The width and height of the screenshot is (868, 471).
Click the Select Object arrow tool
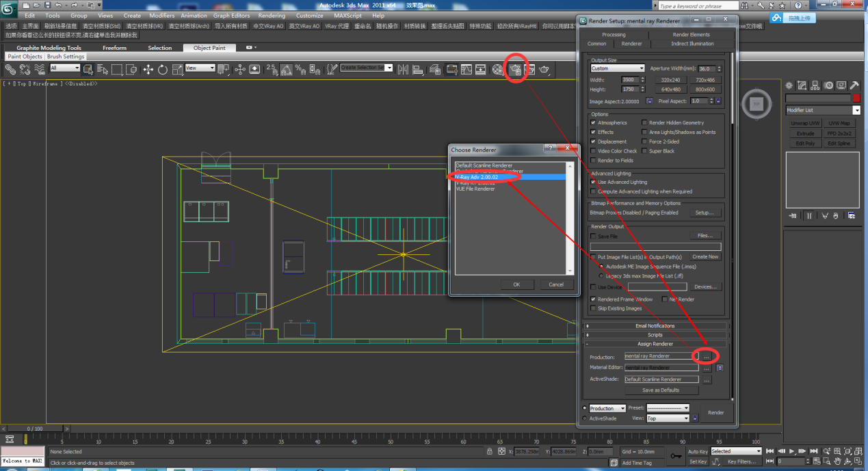click(88, 69)
